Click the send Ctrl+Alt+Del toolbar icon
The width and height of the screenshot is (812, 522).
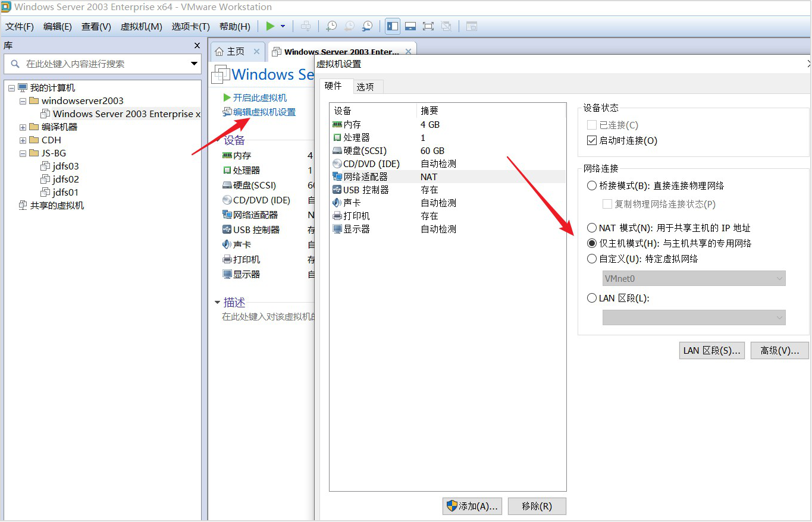pyautogui.click(x=306, y=26)
